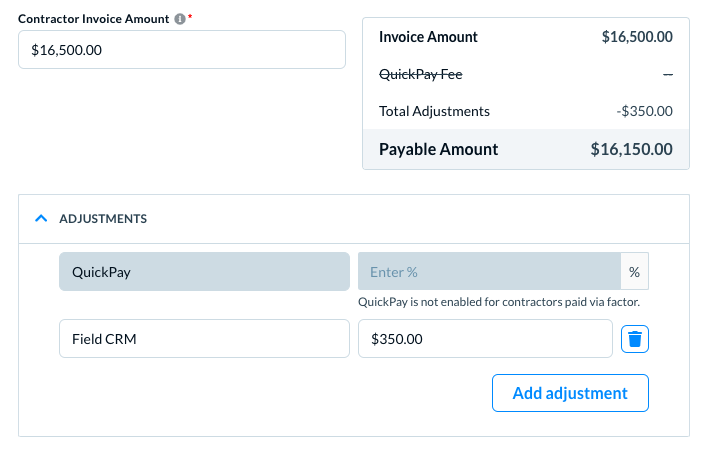Click the Payable Amount label
The width and height of the screenshot is (705, 450).
(x=438, y=149)
